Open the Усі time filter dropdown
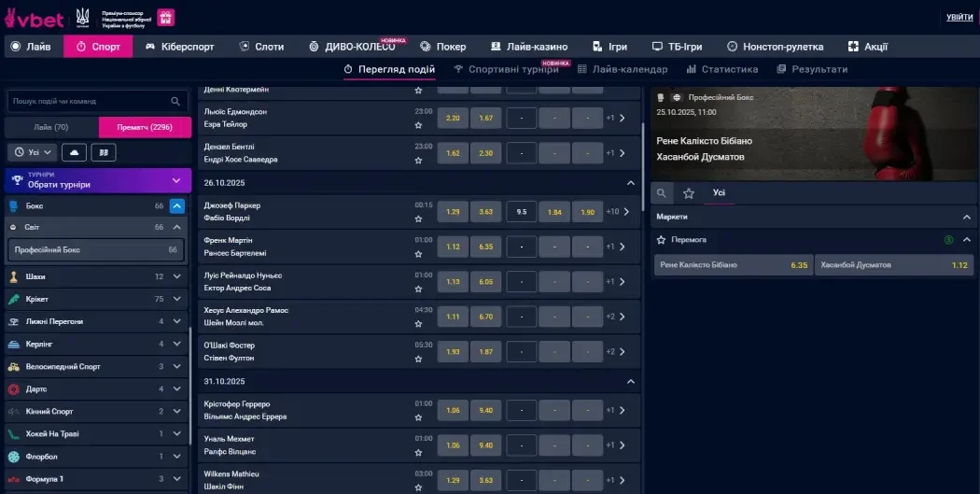Image resolution: width=980 pixels, height=494 pixels. pyautogui.click(x=33, y=152)
